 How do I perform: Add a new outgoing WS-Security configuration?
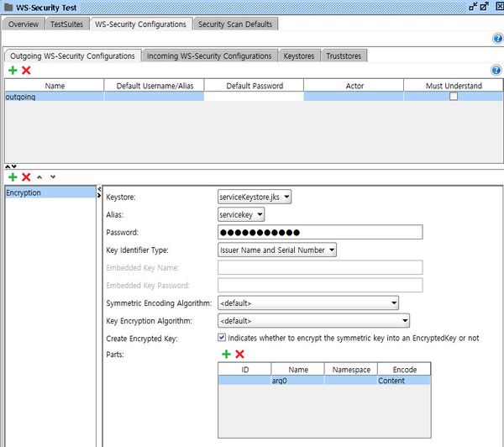[x=13, y=71]
